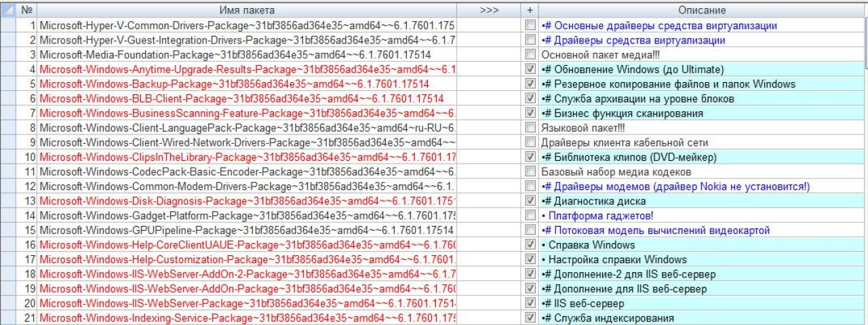Uncheck the Indexing Service package checkbox
Viewport: 868px width, 325px height.
(x=530, y=318)
